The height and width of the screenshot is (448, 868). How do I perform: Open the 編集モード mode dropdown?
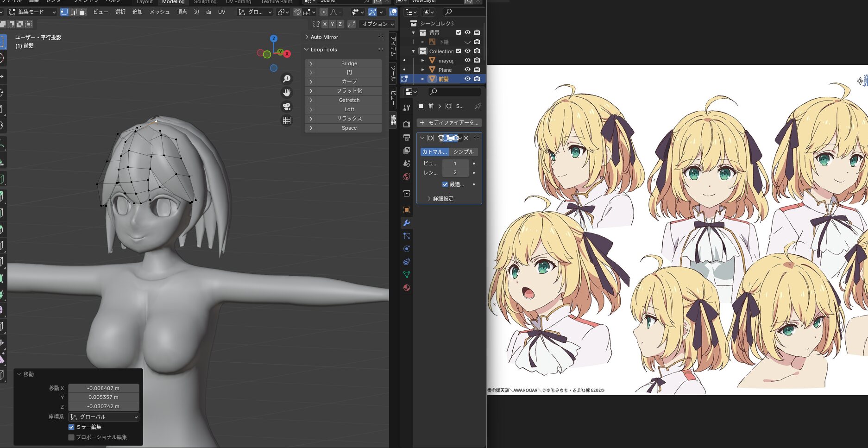pyautogui.click(x=32, y=12)
